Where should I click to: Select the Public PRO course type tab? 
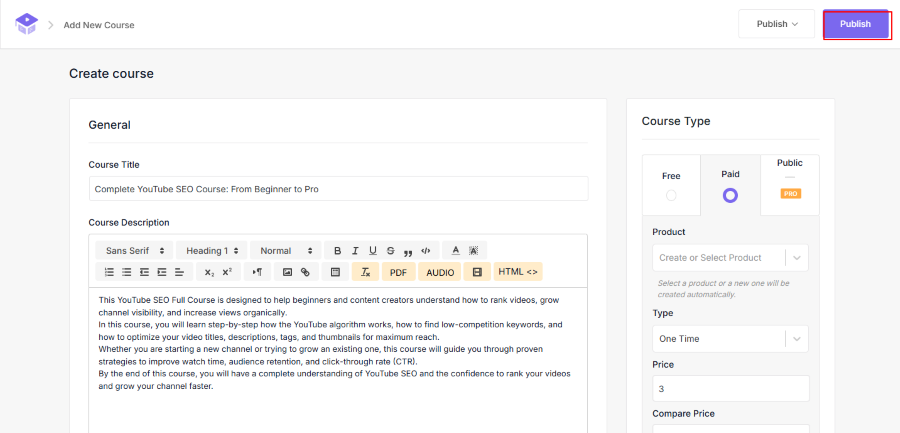(x=790, y=184)
